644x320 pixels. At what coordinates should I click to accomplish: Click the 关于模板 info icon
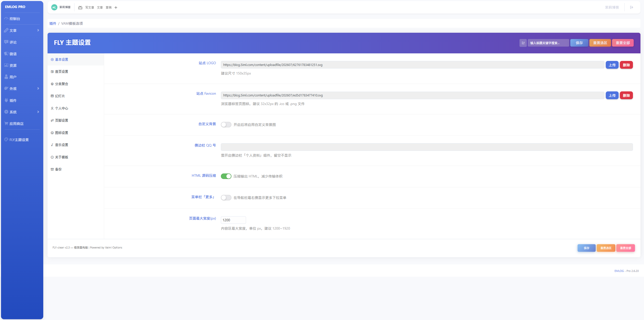coord(52,157)
